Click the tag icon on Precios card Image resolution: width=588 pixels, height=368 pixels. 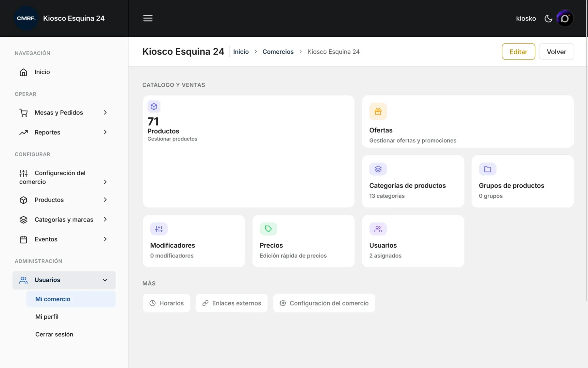coord(269,229)
